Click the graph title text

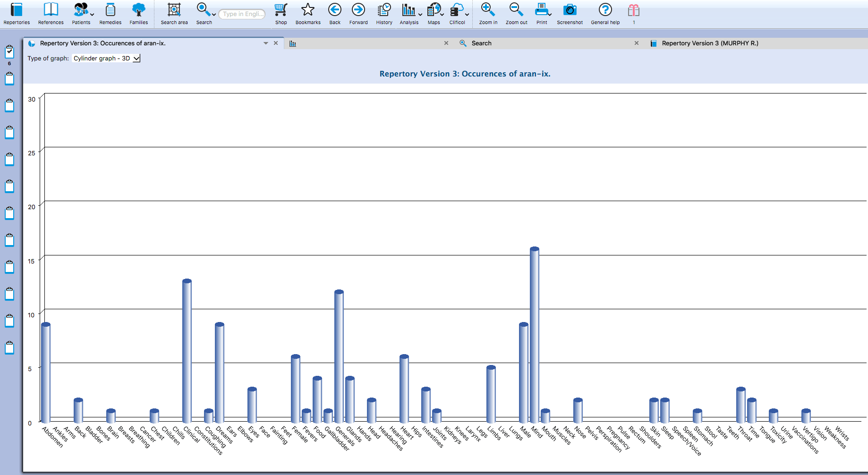[x=465, y=74]
